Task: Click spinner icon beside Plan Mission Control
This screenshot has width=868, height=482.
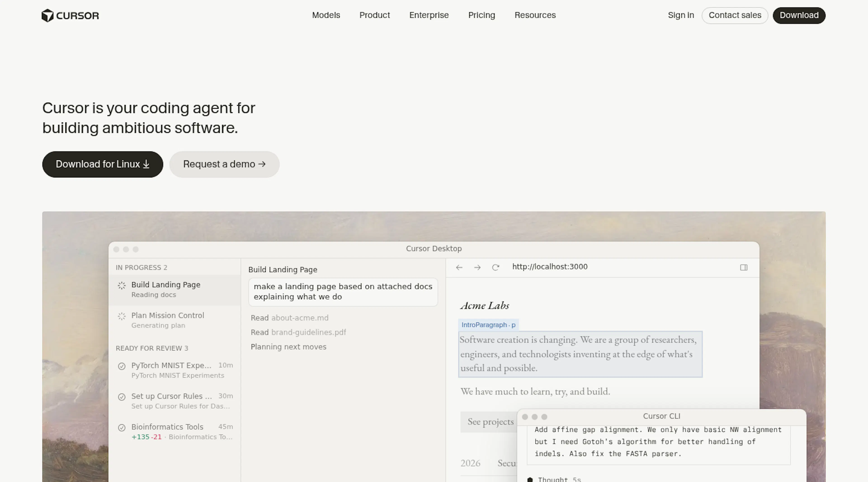Action: 122,316
